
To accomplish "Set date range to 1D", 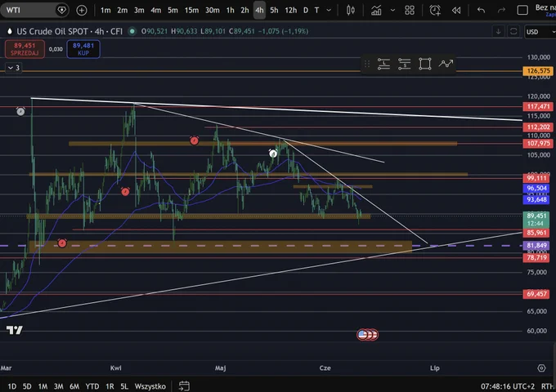I will tap(12, 386).
